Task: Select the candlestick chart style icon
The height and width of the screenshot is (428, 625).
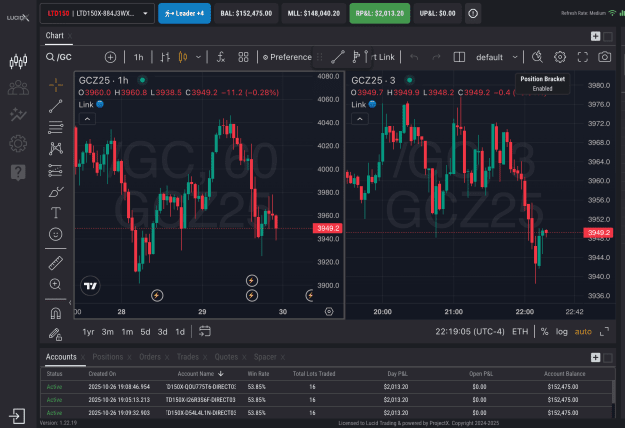Action: click(183, 57)
